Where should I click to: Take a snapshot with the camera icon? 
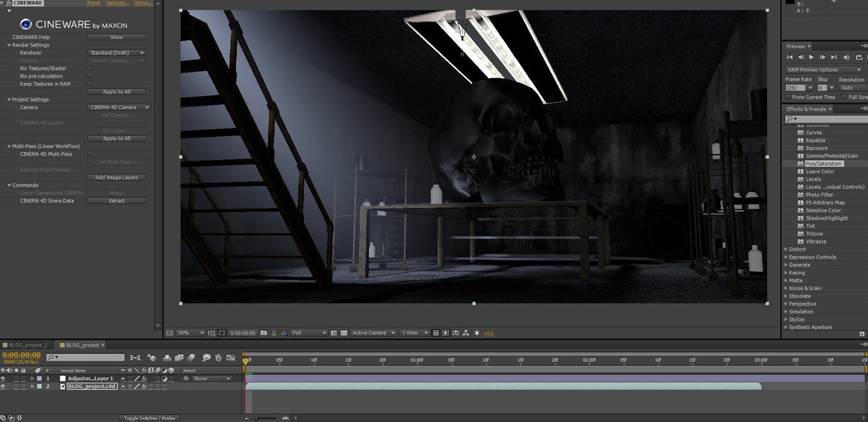pyautogui.click(x=264, y=333)
